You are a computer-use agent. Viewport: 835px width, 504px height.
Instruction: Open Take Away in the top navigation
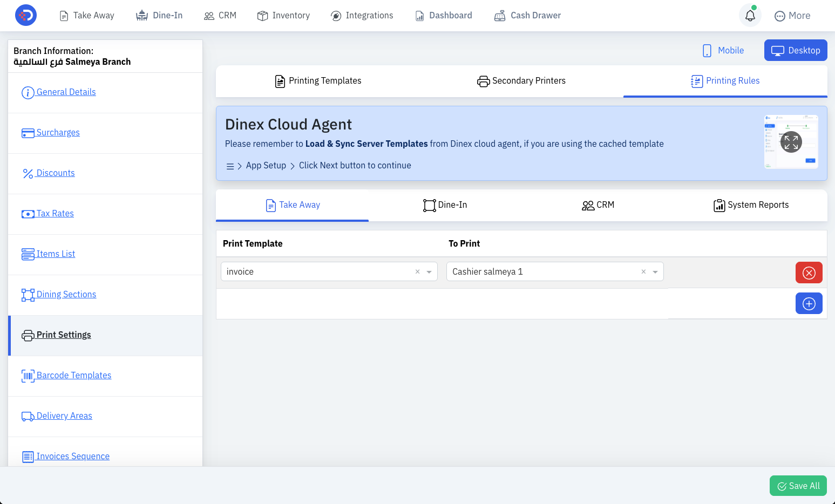[x=87, y=16]
